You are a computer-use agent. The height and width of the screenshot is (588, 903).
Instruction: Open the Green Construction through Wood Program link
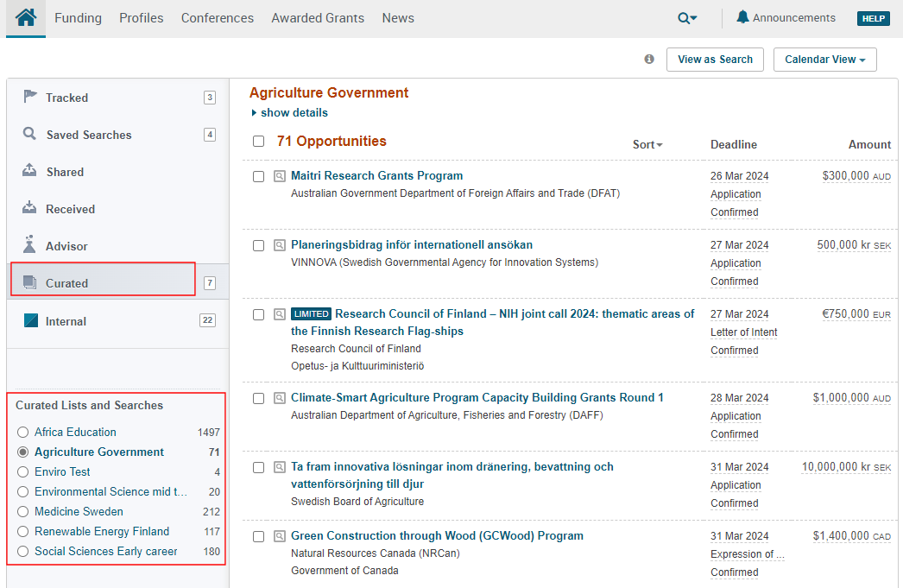point(437,535)
